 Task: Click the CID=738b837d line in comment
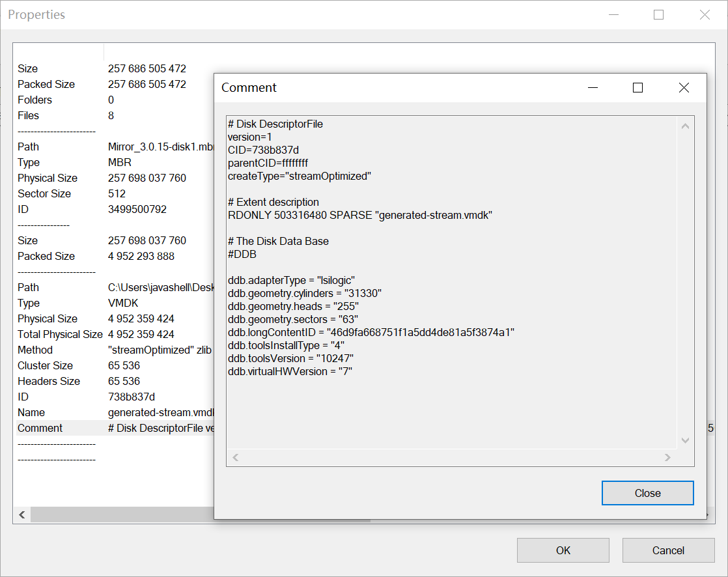coord(263,150)
